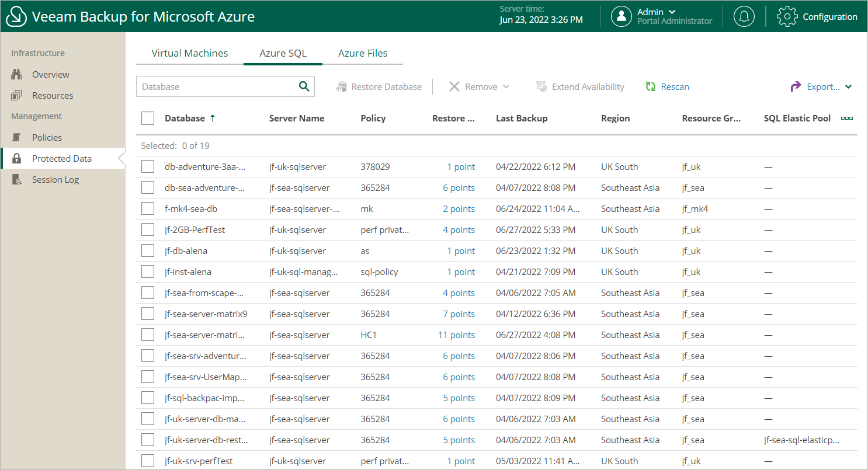Screen dimensions: 868x470
Task: Click the notifications bell icon
Action: coord(744,16)
